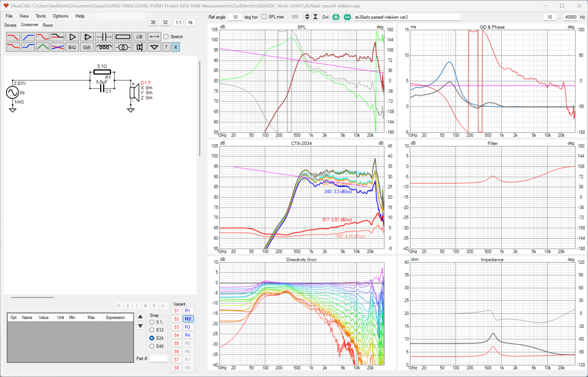Add the blue high-shelf filter block
This screenshot has width=588, height=377.
(x=28, y=47)
